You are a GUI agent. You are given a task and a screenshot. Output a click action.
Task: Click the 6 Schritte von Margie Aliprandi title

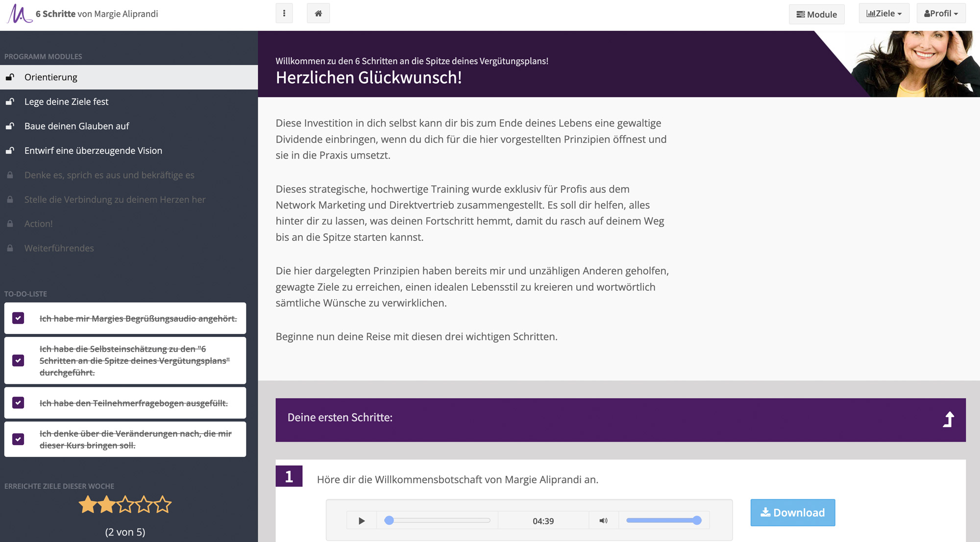pyautogui.click(x=97, y=14)
